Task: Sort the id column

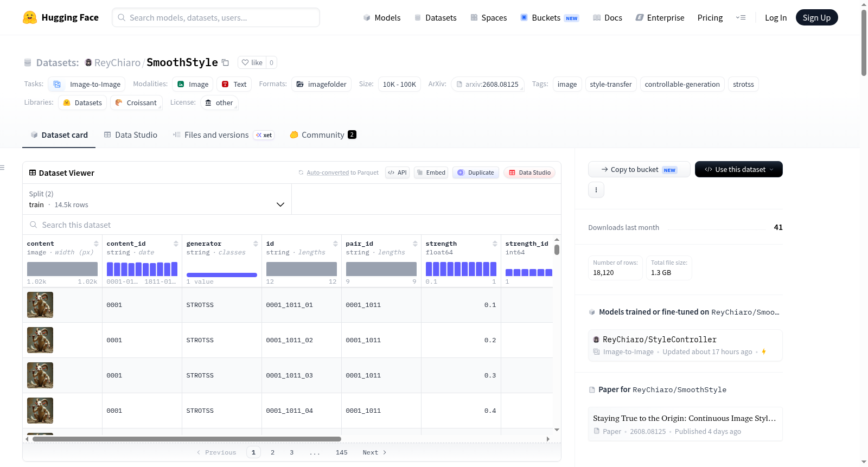Action: point(335,244)
